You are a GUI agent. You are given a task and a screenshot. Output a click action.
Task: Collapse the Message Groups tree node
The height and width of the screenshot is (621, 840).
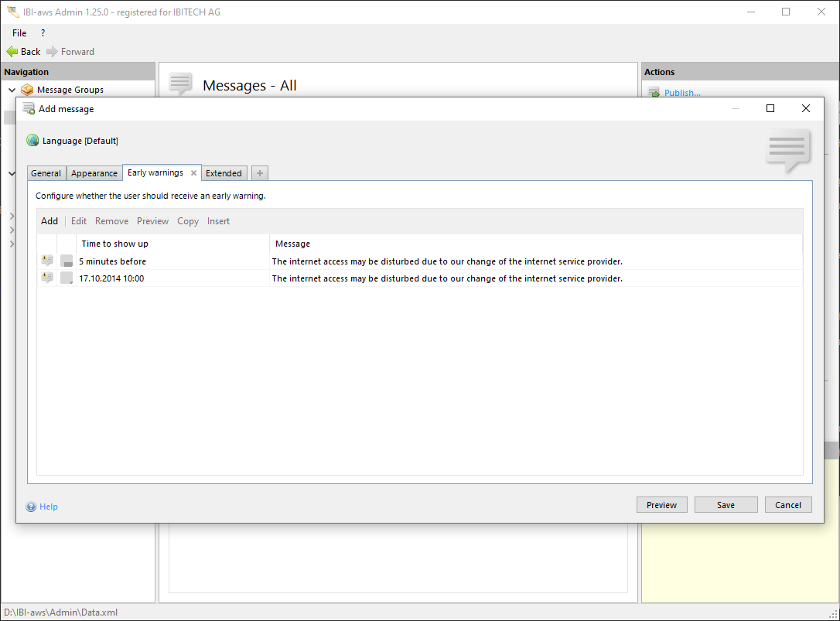point(12,90)
